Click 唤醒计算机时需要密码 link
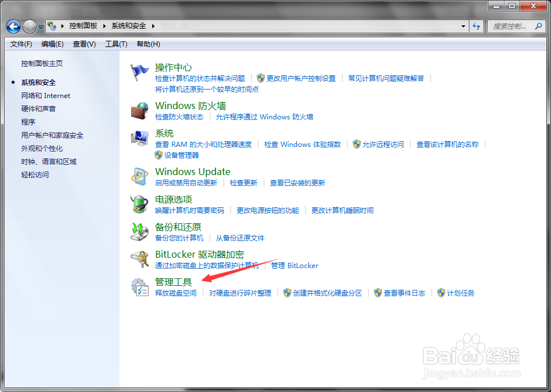 pyautogui.click(x=190, y=211)
